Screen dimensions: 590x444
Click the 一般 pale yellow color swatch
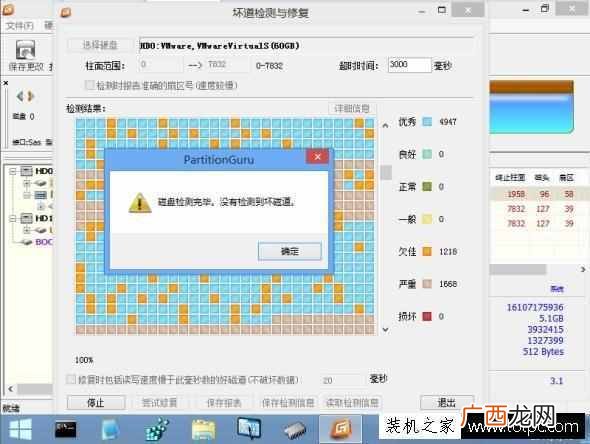427,219
